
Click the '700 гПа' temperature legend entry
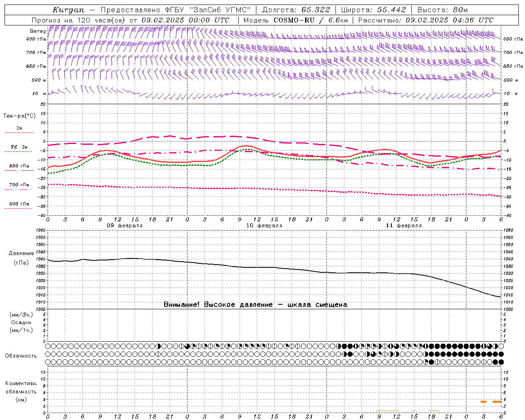coord(19,185)
